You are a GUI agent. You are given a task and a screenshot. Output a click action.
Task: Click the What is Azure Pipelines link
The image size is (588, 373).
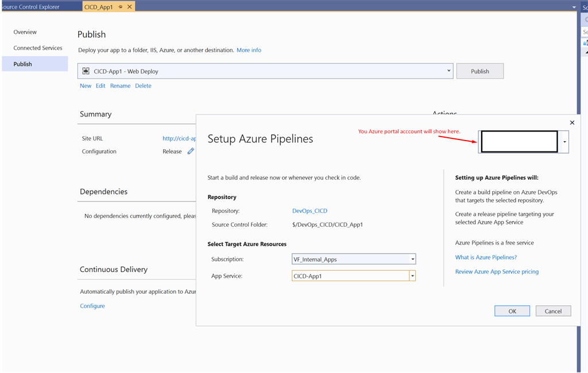486,257
